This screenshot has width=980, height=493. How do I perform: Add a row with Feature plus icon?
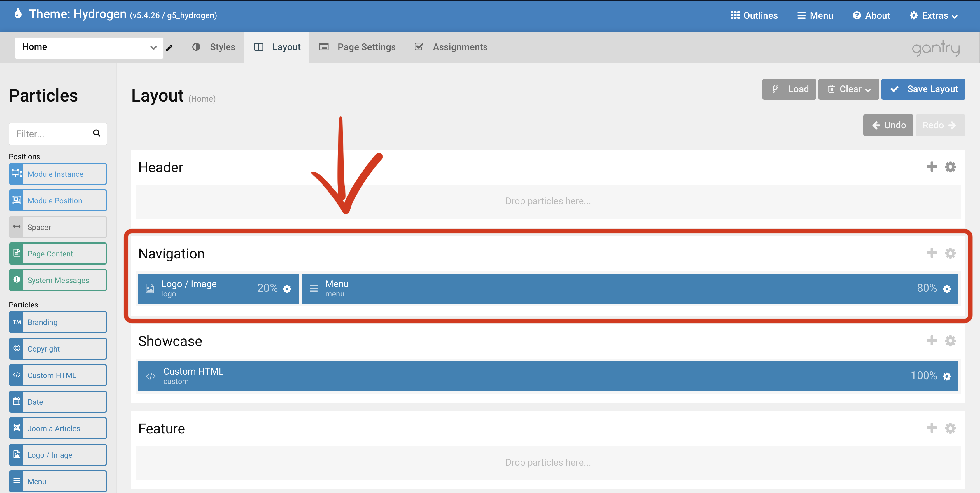(932, 428)
